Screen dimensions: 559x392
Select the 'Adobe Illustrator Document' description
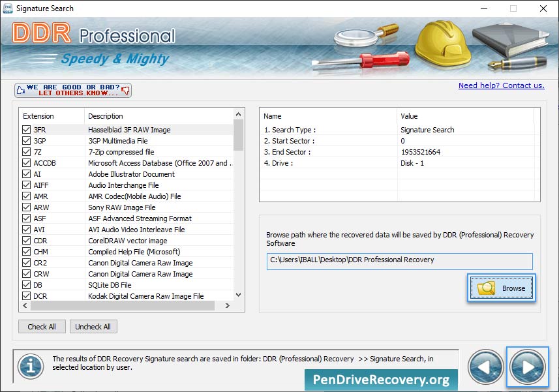coord(132,174)
